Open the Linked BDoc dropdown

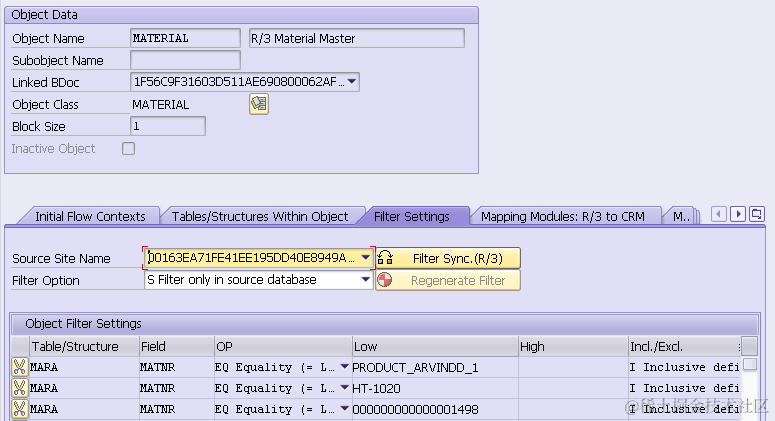click(352, 82)
